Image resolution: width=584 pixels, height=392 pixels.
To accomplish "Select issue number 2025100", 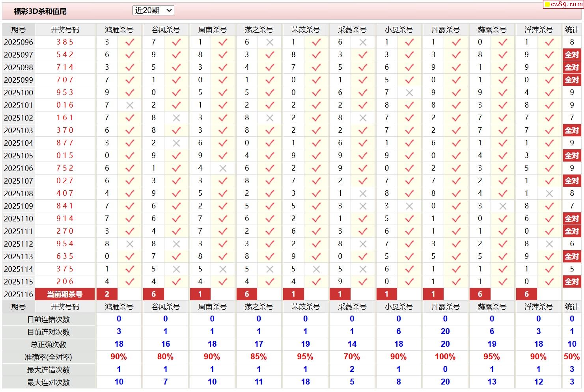I will tap(19, 93).
